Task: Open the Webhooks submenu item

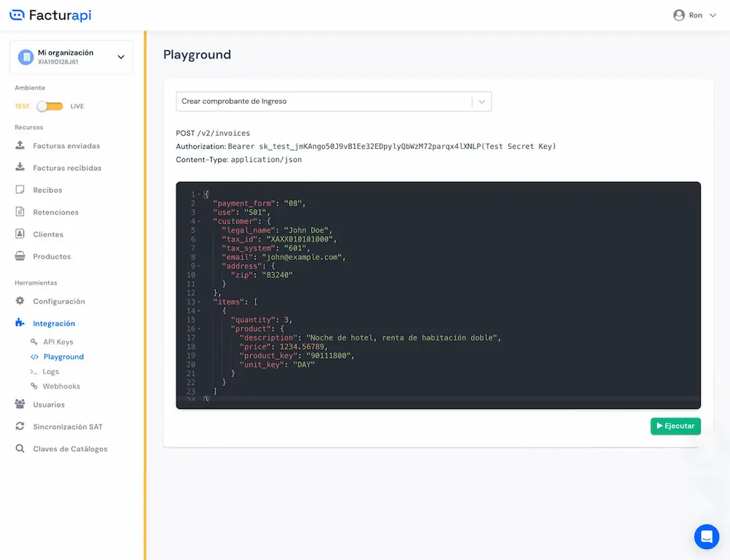Action: click(61, 386)
